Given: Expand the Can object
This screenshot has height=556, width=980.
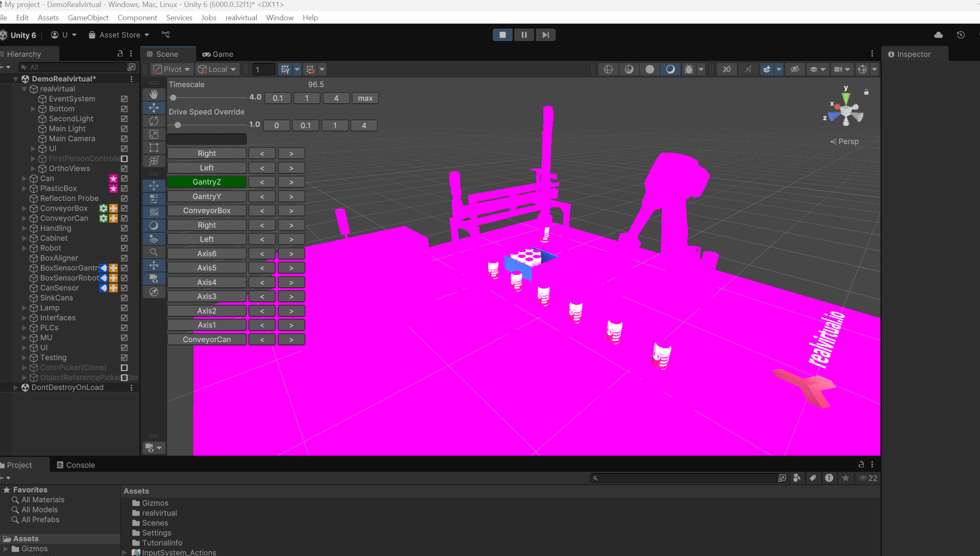Looking at the screenshot, I should (24, 178).
